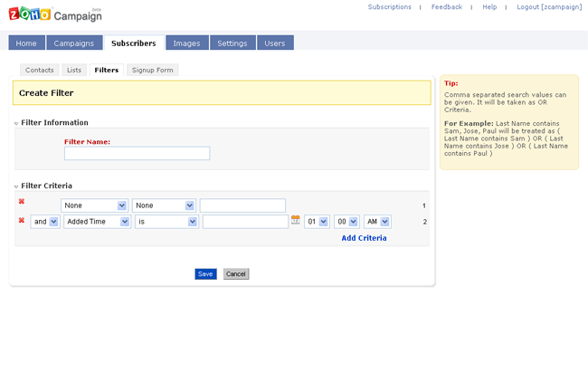Click the Save button
Image resolution: width=588 pixels, height=372 pixels.
[x=205, y=273]
